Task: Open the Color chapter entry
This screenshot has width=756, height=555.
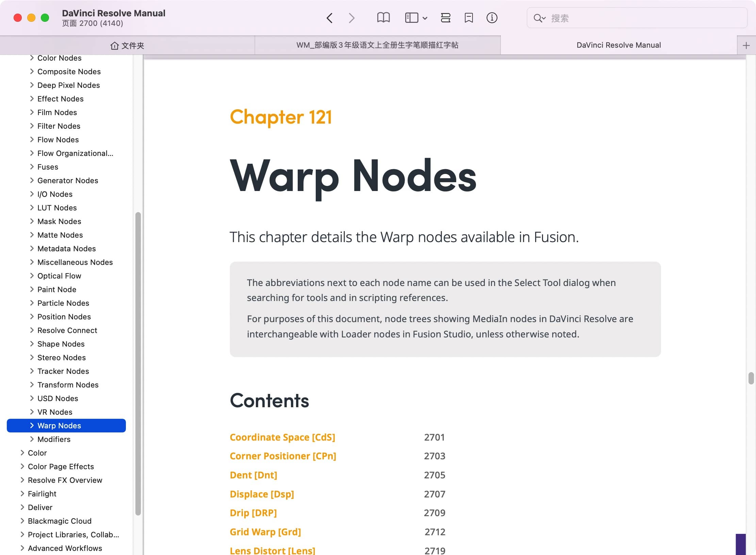Action: pyautogui.click(x=37, y=453)
